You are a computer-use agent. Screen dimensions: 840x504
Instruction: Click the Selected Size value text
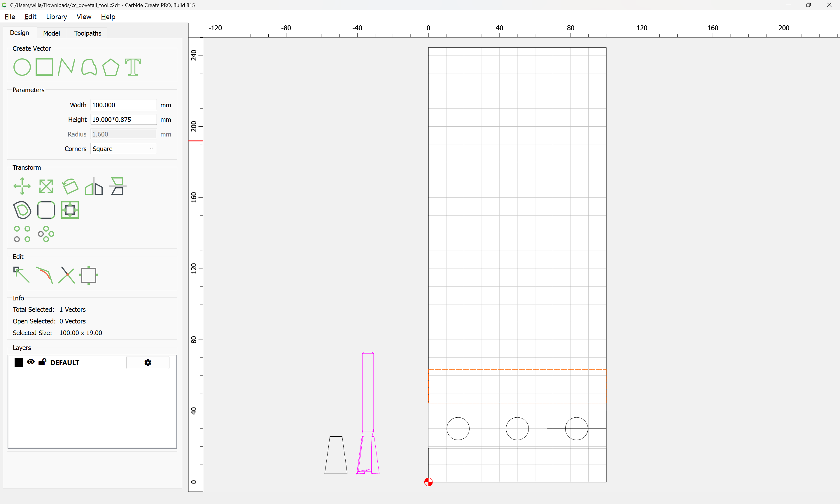click(x=81, y=333)
